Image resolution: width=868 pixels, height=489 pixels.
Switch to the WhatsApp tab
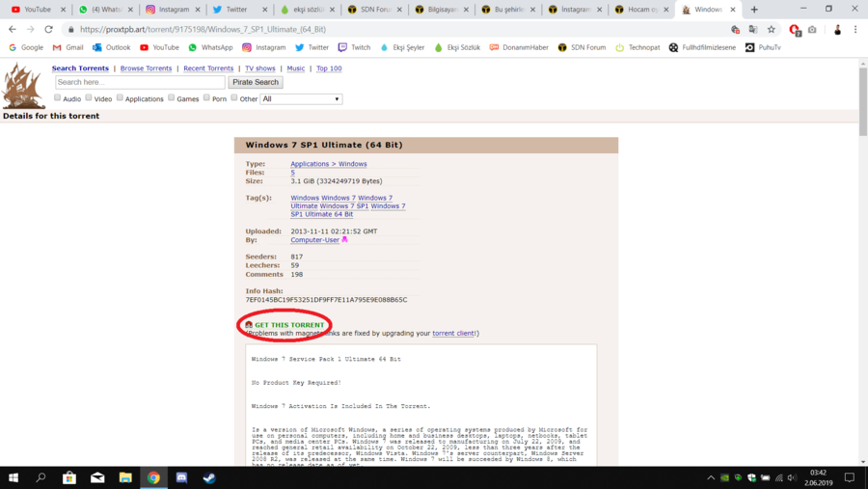click(105, 10)
